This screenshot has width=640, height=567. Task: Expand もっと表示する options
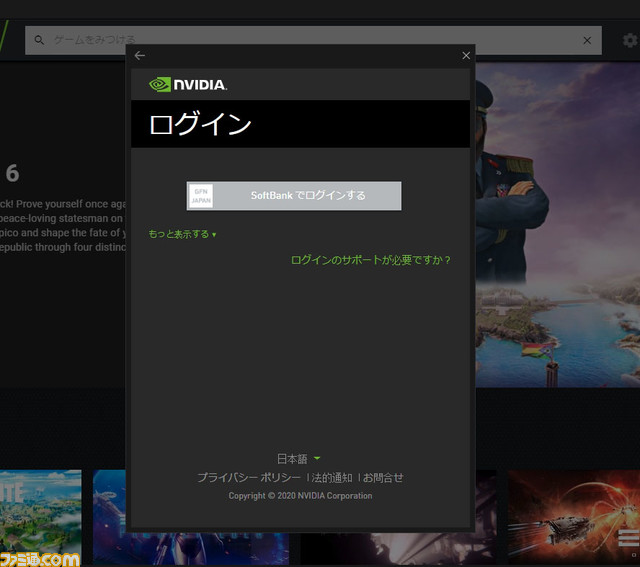pyautogui.click(x=182, y=234)
